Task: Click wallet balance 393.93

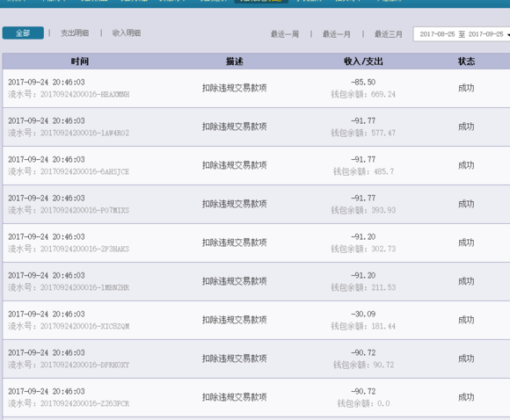Action: point(383,210)
